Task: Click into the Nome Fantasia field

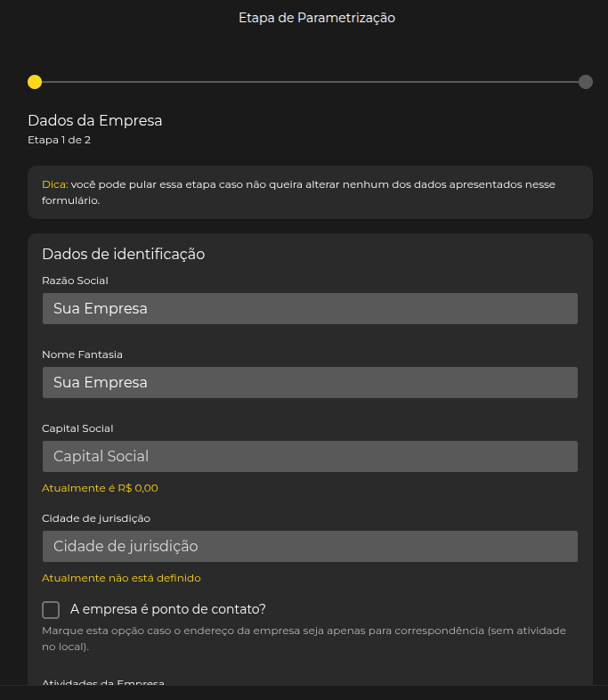Action: point(310,382)
